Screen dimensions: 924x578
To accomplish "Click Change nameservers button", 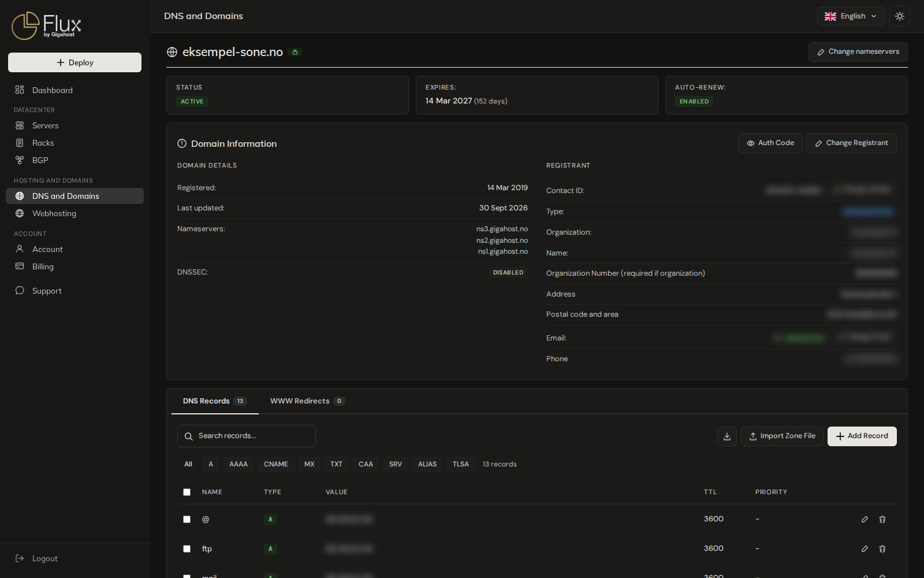I will click(858, 52).
